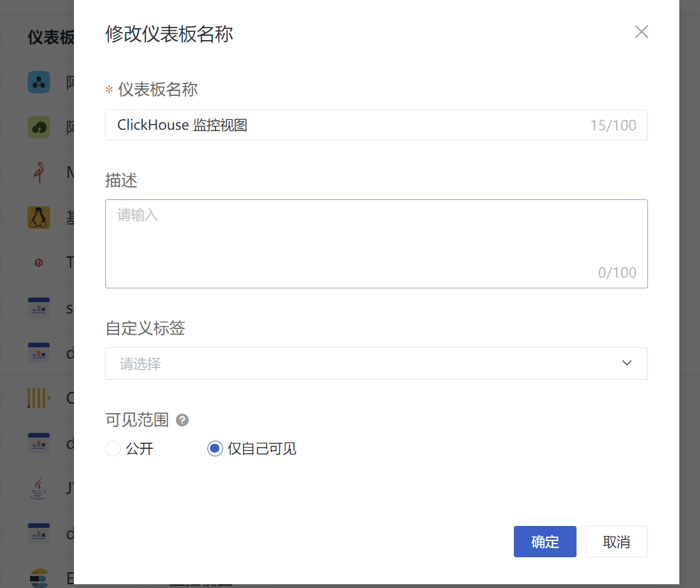The height and width of the screenshot is (588, 700).
Task: Click the red flamingo dashboard icon
Action: [39, 172]
